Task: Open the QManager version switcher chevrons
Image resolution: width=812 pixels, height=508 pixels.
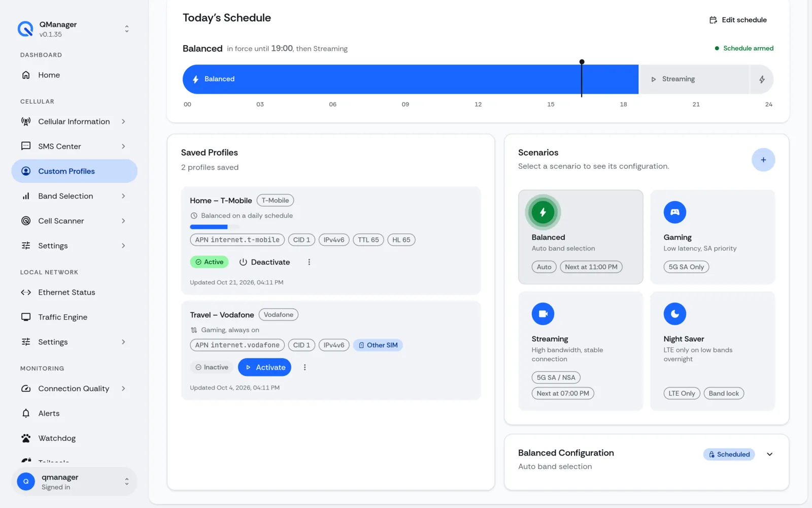Action: (127, 29)
